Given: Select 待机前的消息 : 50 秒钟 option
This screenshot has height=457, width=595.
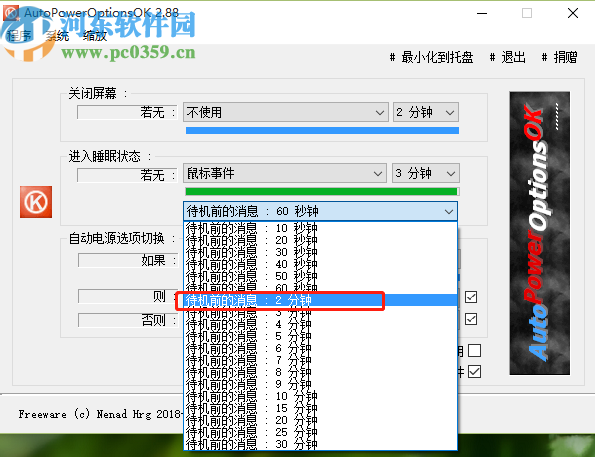Looking at the screenshot, I should [321, 276].
